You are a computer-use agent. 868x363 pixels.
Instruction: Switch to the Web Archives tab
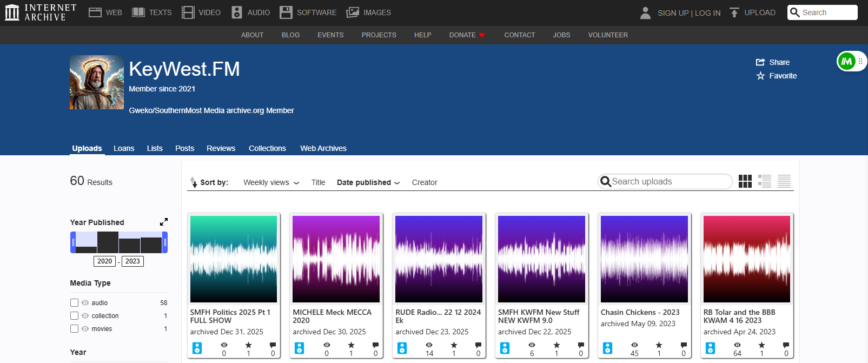click(x=323, y=148)
